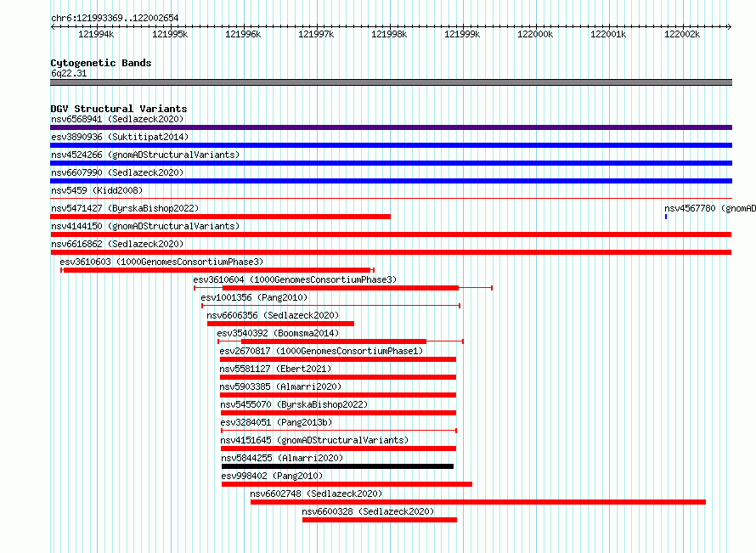
Task: Open nsv5455070 (ByrskaBishop2022) label
Action: coord(294,404)
